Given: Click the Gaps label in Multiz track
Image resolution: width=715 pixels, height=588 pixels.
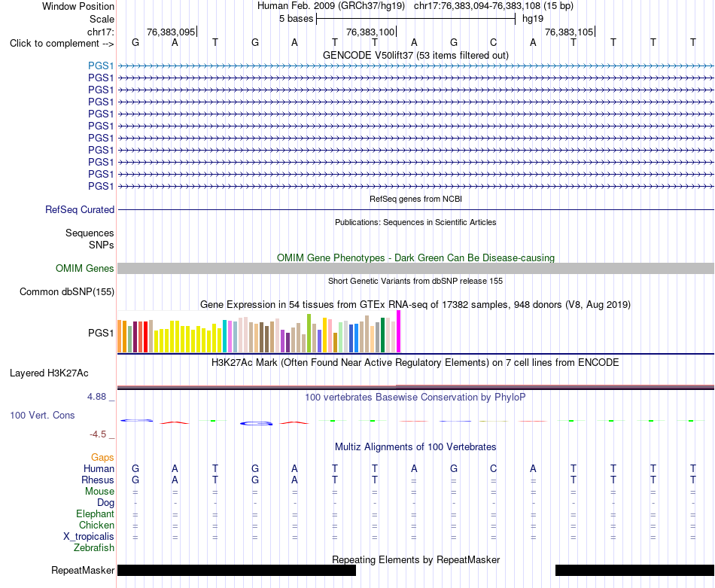Looking at the screenshot, I should click(102, 457).
